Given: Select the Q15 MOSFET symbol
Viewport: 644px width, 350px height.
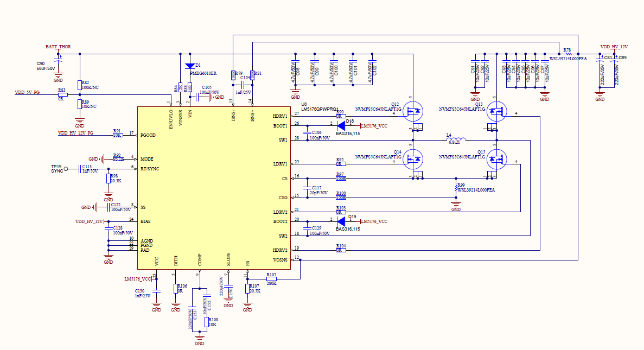Looking at the screenshot, I should (x=496, y=159).
